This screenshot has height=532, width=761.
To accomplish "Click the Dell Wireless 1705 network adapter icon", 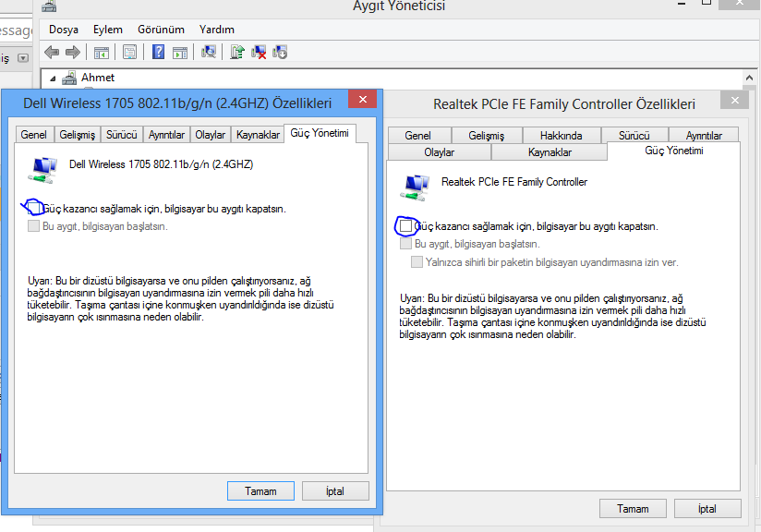I will (42, 170).
